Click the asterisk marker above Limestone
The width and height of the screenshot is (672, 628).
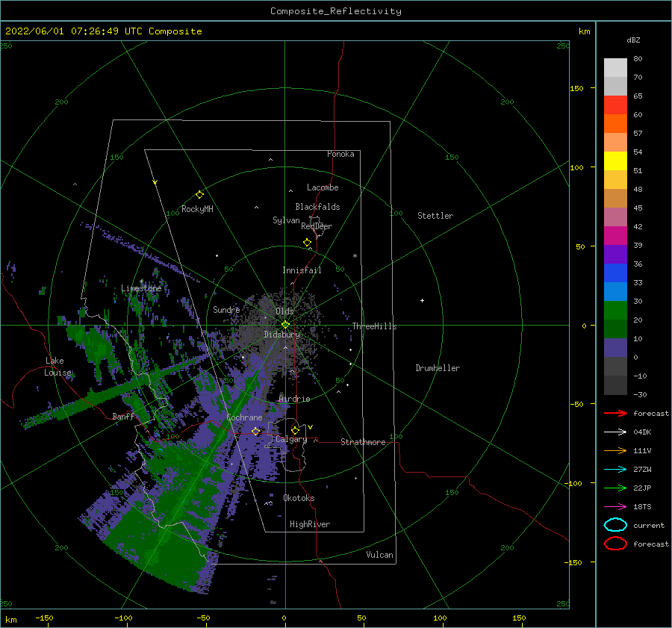tap(141, 282)
